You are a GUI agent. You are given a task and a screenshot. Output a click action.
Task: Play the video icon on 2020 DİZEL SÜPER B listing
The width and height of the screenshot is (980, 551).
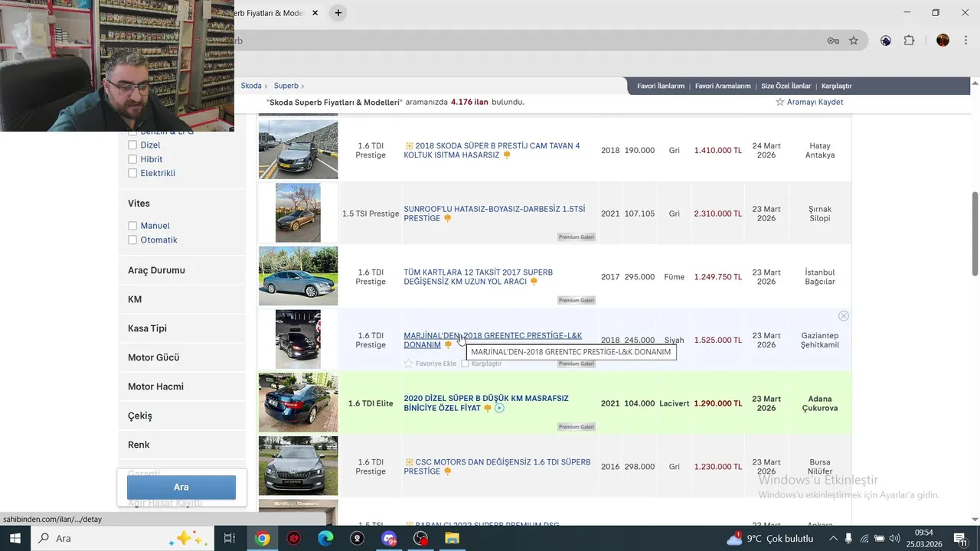(x=499, y=408)
